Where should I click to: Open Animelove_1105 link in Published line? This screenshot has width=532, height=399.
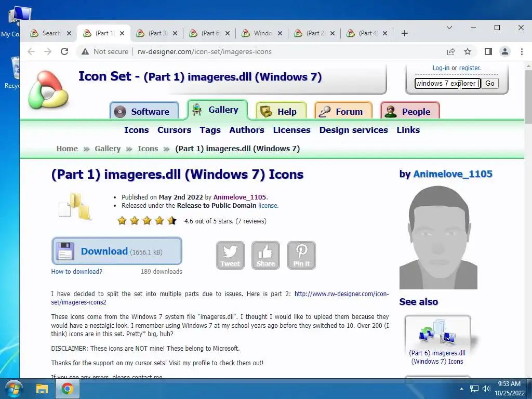tap(240, 197)
